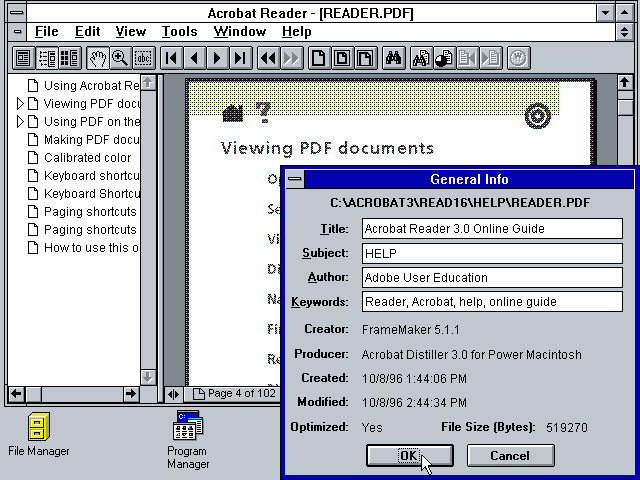Select the Zoom In magnifier tool
The height and width of the screenshot is (480, 640).
[x=120, y=58]
